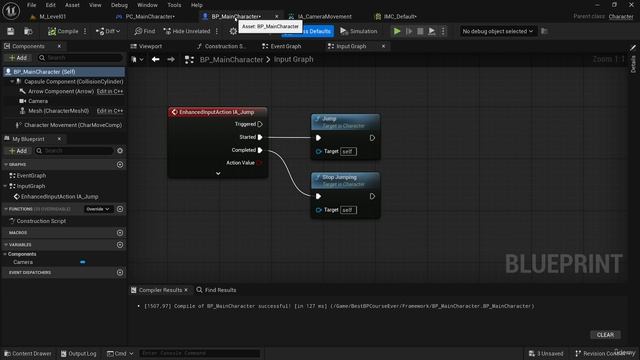Viewport: 640px width, 360px height.
Task: Open My Blueprint settings gear
Action: 120,151
